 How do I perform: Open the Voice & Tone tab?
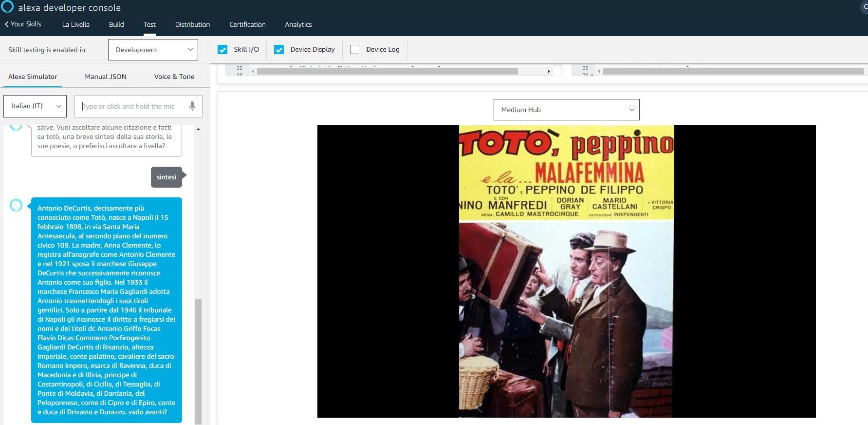click(174, 77)
